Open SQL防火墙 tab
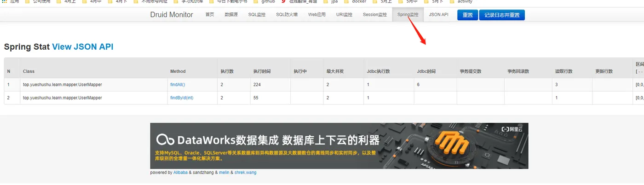 point(287,15)
